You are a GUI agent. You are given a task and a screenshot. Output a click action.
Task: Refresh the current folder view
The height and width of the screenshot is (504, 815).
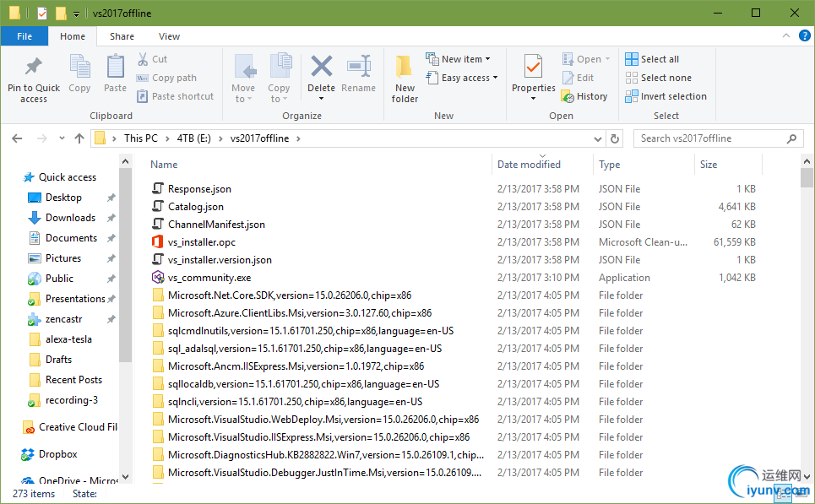[x=614, y=138]
